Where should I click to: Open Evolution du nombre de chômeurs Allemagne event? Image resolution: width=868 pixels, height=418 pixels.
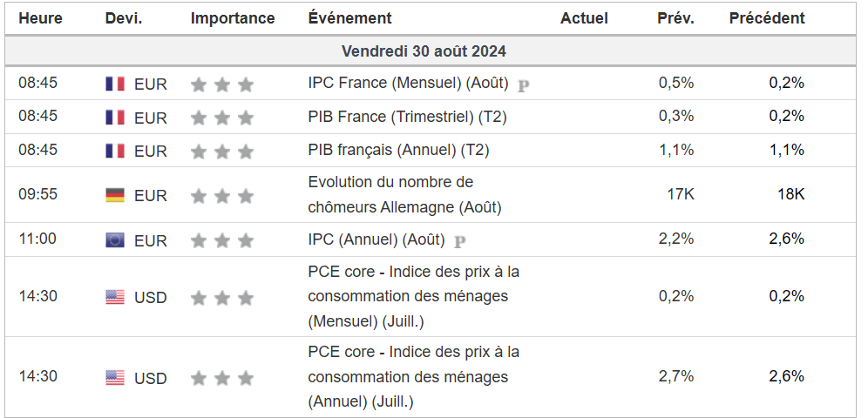tap(404, 195)
